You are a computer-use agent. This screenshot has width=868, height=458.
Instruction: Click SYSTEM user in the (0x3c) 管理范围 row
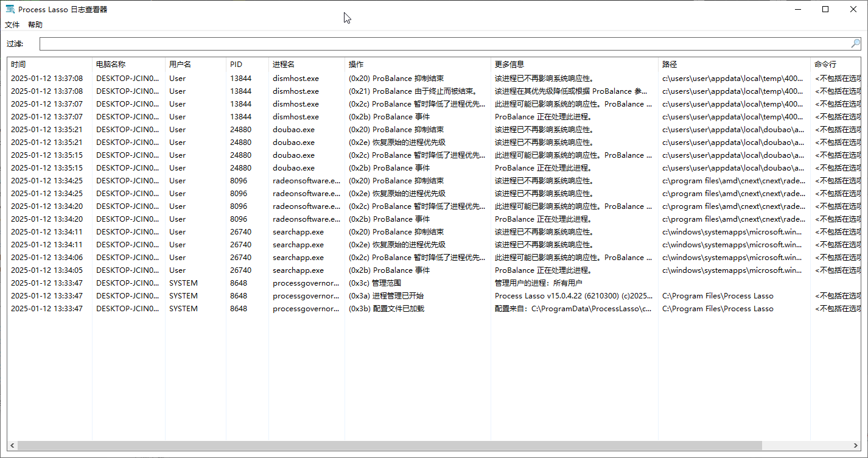tap(183, 283)
